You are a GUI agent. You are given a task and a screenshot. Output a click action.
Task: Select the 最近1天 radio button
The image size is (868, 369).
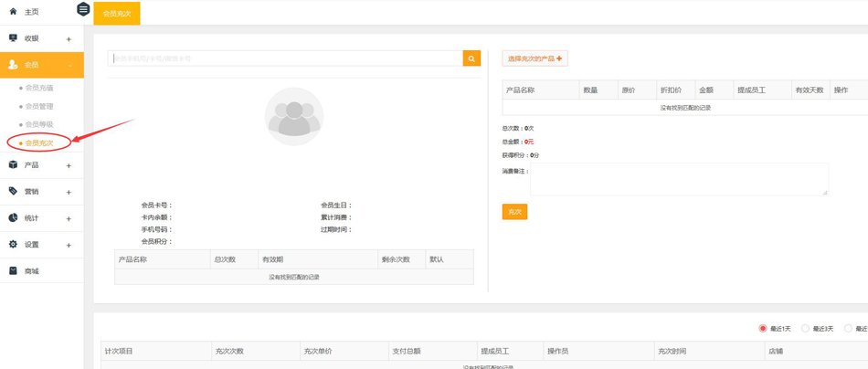coord(763,329)
